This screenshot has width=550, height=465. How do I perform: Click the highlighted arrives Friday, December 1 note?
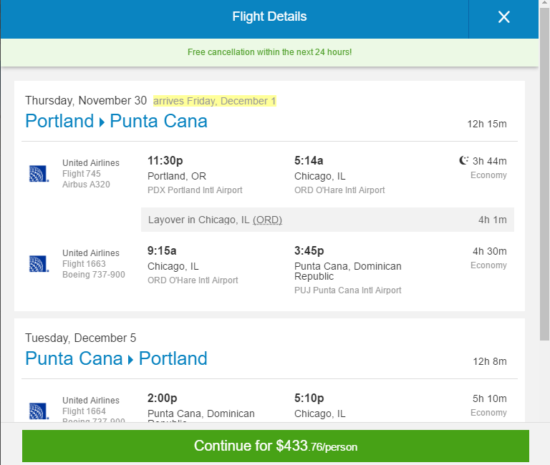point(215,101)
